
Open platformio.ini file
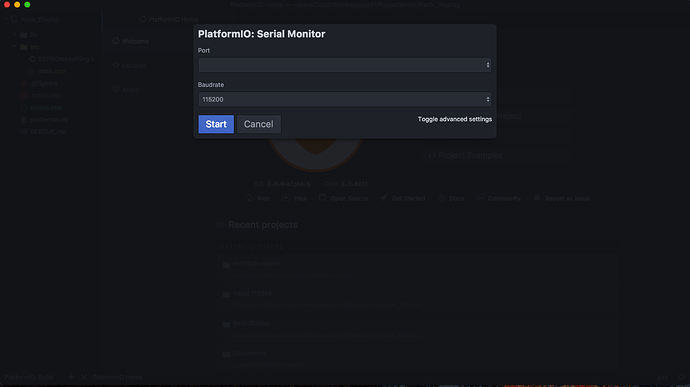click(49, 119)
